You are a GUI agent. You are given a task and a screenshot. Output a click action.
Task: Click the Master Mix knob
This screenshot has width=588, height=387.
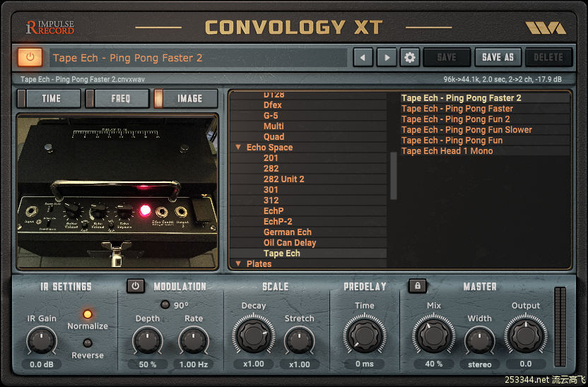tap(434, 335)
